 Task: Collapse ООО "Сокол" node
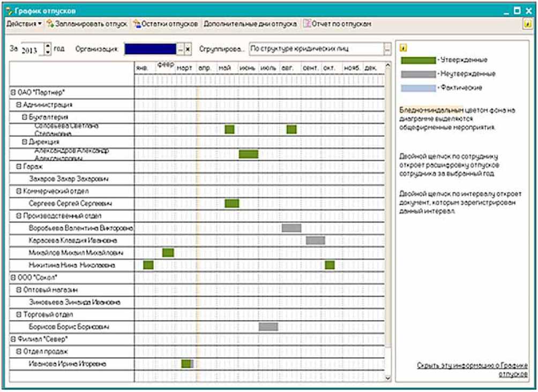[x=13, y=277]
